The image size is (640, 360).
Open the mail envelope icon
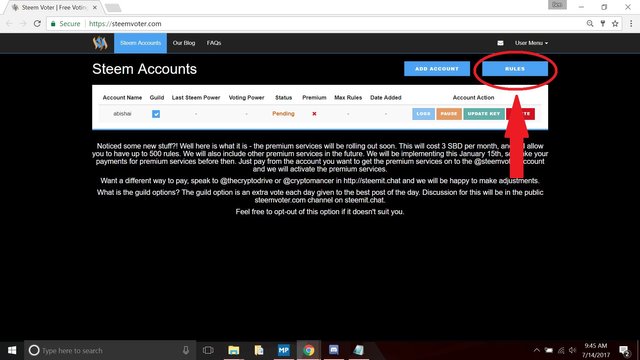pyautogui.click(x=500, y=43)
